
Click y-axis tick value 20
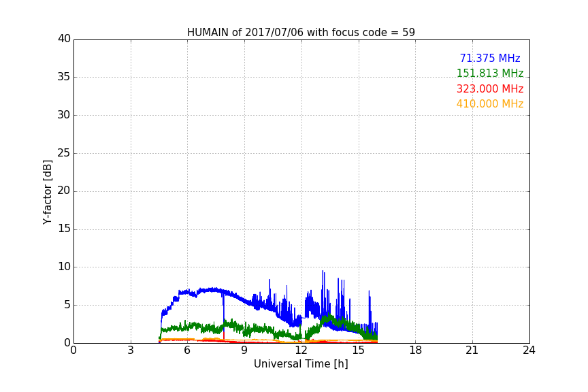(x=64, y=191)
